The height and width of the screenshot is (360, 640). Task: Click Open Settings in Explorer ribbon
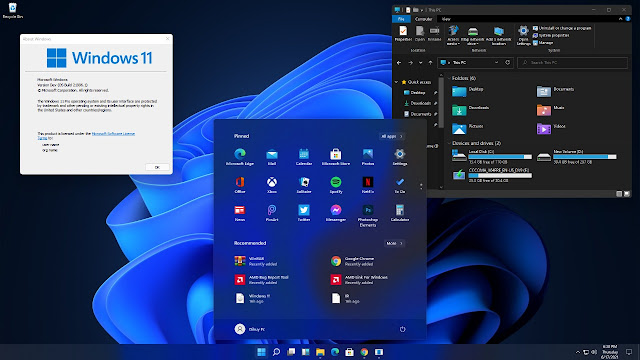coord(523,36)
